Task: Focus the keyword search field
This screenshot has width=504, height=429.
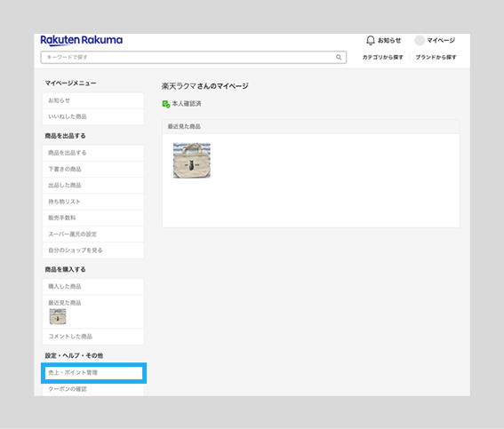Action: pos(193,57)
